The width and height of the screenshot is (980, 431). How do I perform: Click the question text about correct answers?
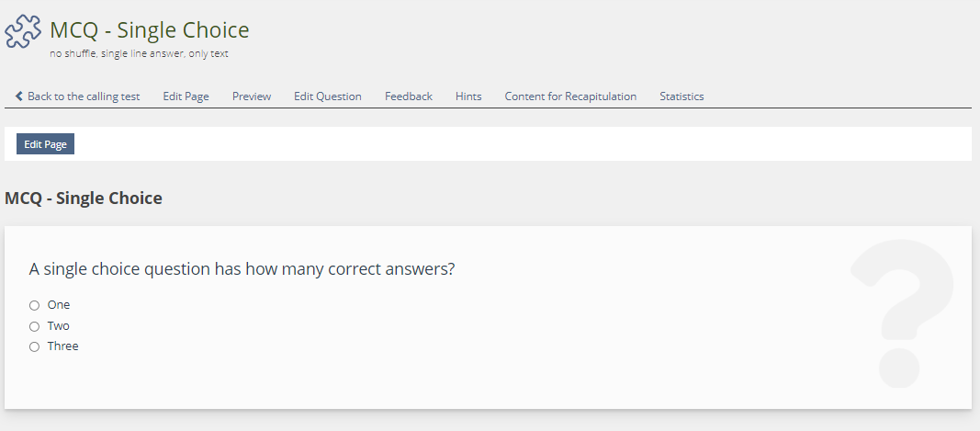click(x=242, y=269)
